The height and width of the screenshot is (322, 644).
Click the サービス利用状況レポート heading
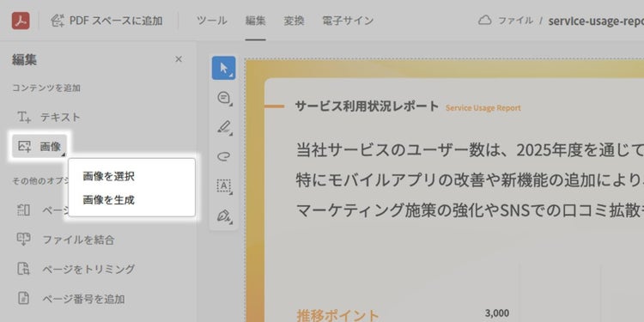(x=368, y=106)
